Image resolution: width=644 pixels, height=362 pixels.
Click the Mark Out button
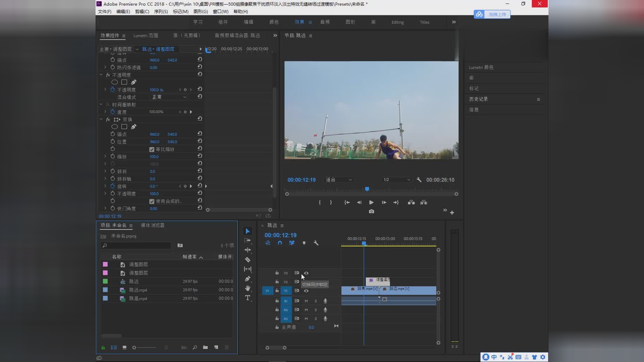[x=331, y=203]
